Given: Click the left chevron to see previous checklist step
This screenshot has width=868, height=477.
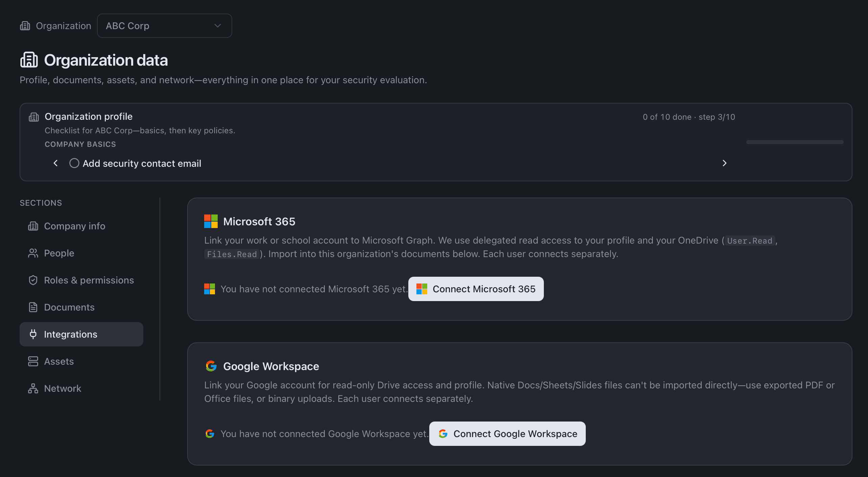Looking at the screenshot, I should pyautogui.click(x=56, y=163).
